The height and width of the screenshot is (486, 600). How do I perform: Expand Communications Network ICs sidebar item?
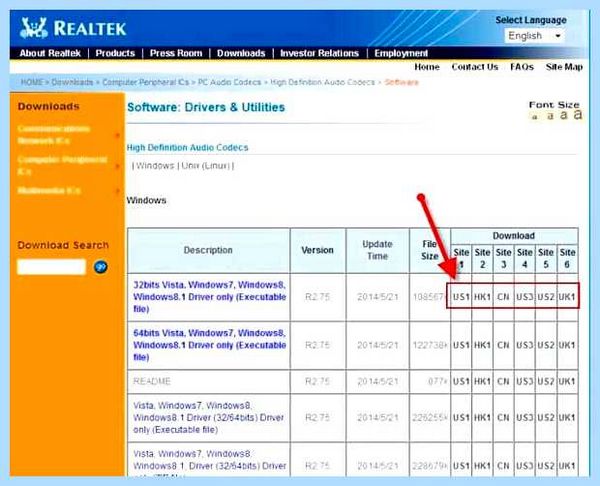click(54, 135)
